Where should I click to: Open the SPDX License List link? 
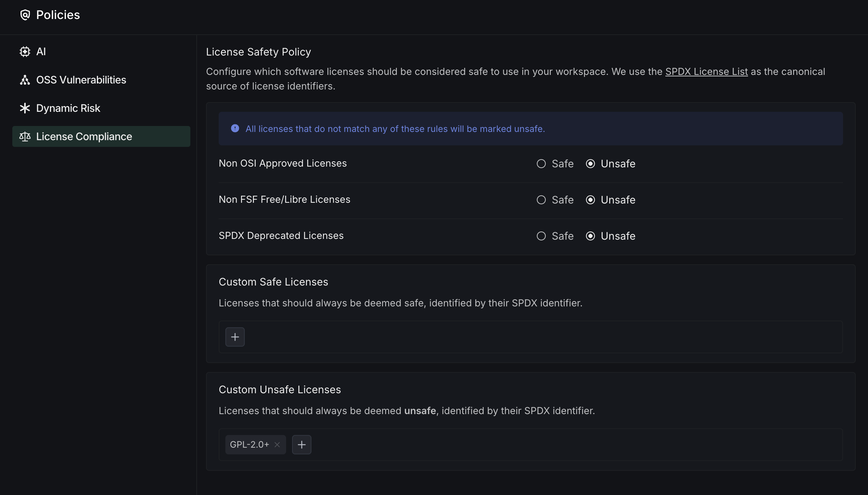tap(706, 72)
